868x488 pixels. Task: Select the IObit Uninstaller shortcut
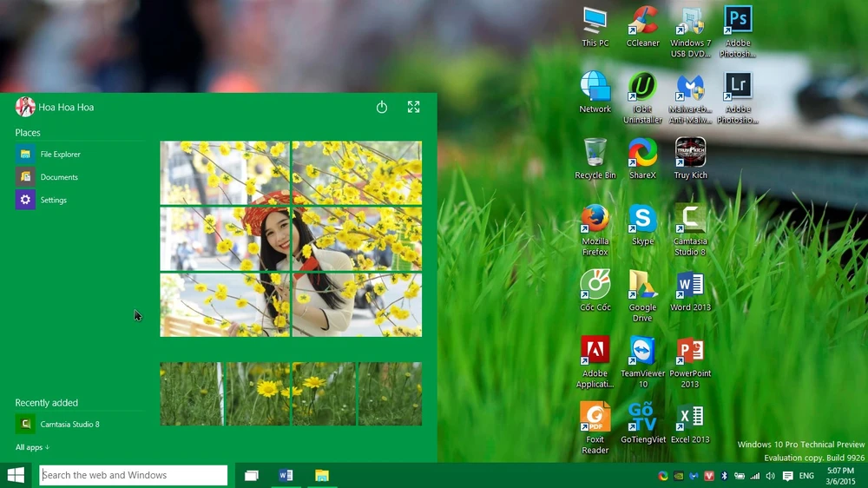click(x=642, y=98)
